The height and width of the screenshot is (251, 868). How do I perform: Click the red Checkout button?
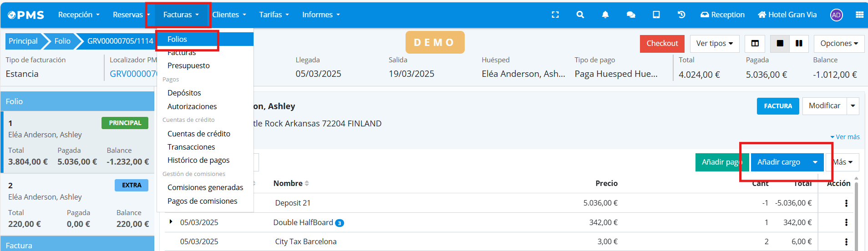[x=662, y=44]
